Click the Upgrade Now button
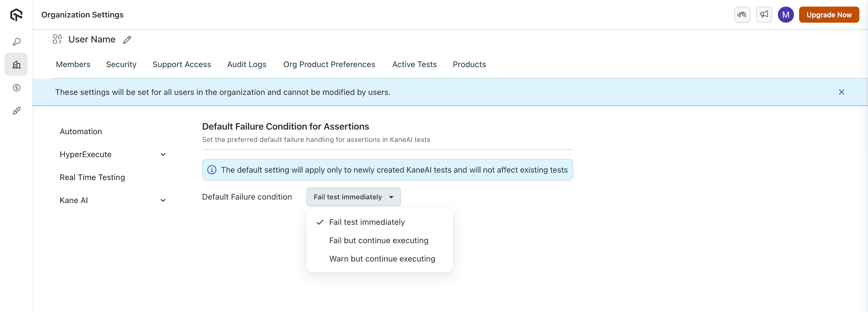Image resolution: width=868 pixels, height=312 pixels. click(x=829, y=14)
